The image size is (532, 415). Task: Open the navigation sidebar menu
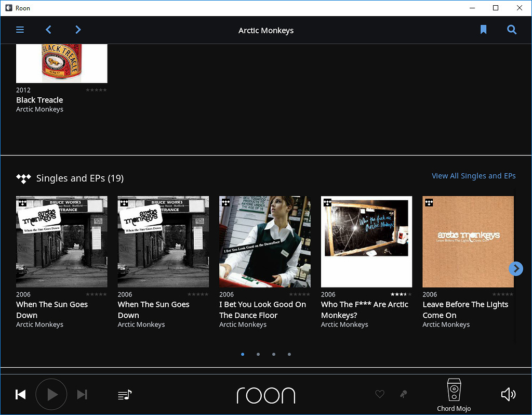click(20, 30)
